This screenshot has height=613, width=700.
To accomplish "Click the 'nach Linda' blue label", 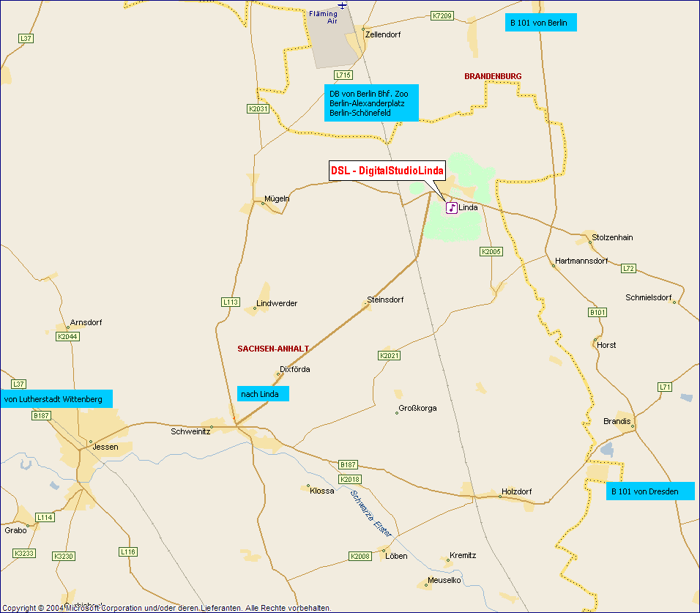I will click(x=263, y=394).
